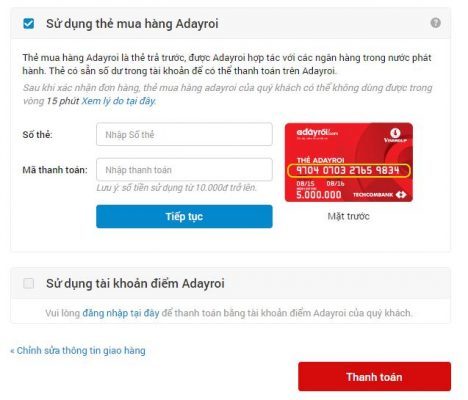Click the Techcombank logo on the card

point(379,195)
